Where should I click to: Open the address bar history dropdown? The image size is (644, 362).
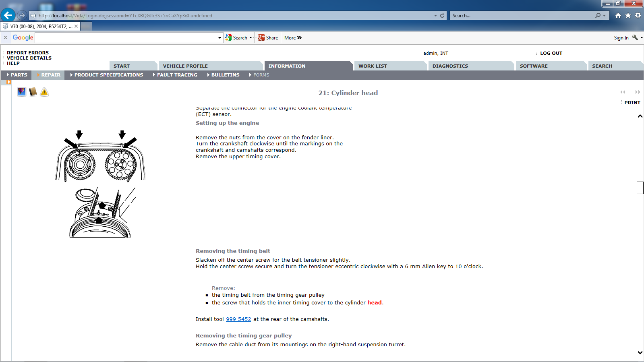click(x=435, y=15)
